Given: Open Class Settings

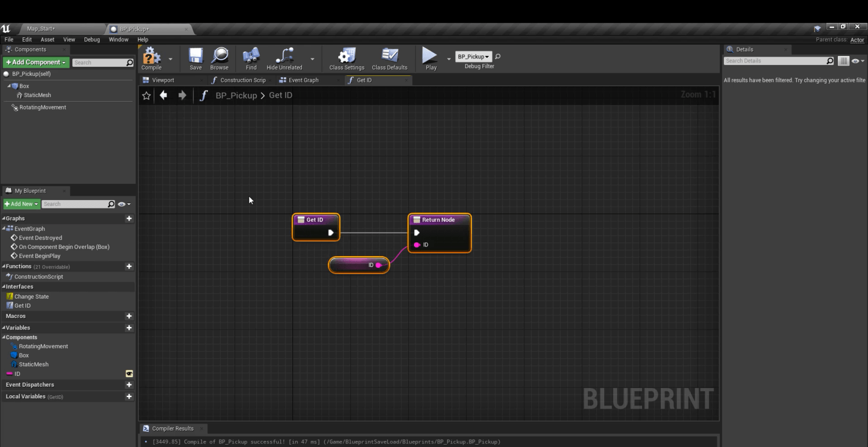Looking at the screenshot, I should coord(346,58).
